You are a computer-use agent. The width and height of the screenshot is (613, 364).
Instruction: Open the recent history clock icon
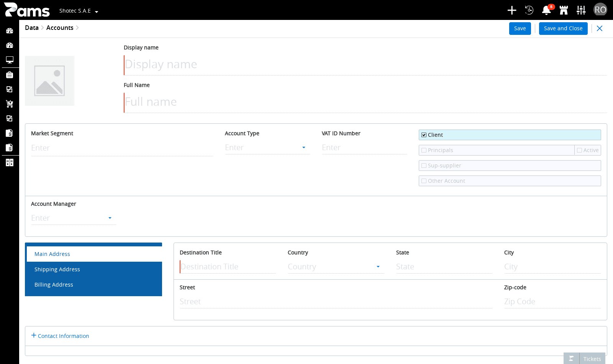coord(529,10)
